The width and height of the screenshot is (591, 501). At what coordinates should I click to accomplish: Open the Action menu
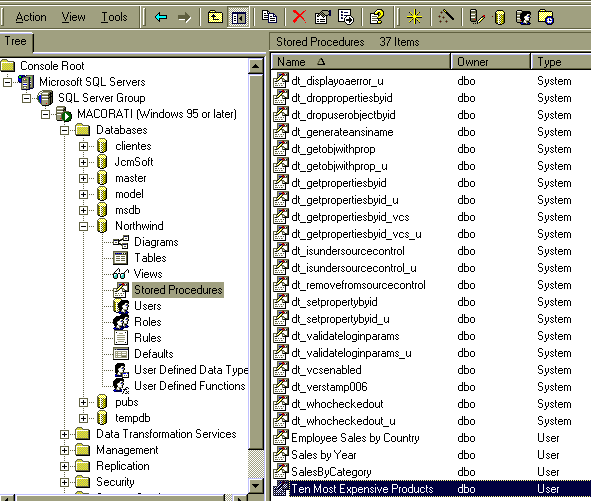click(31, 17)
